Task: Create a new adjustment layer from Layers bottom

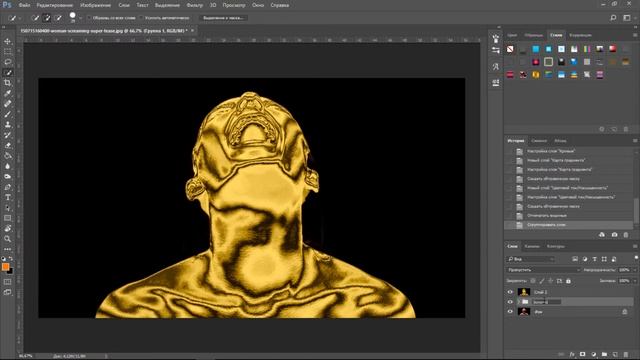Action: click(x=593, y=354)
